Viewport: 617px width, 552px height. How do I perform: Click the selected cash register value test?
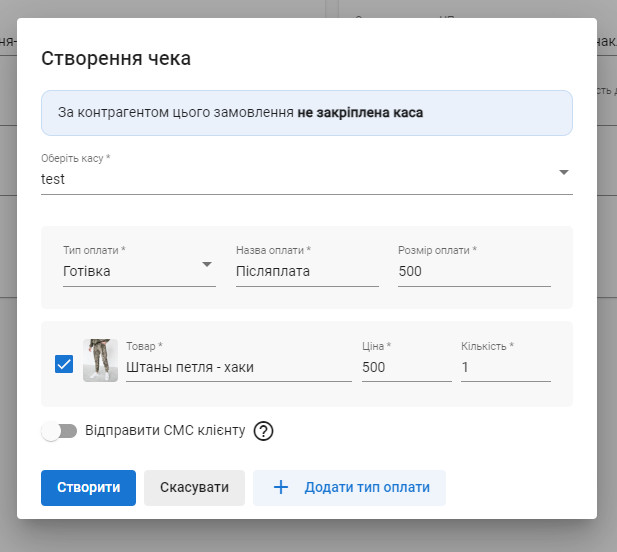click(x=54, y=179)
